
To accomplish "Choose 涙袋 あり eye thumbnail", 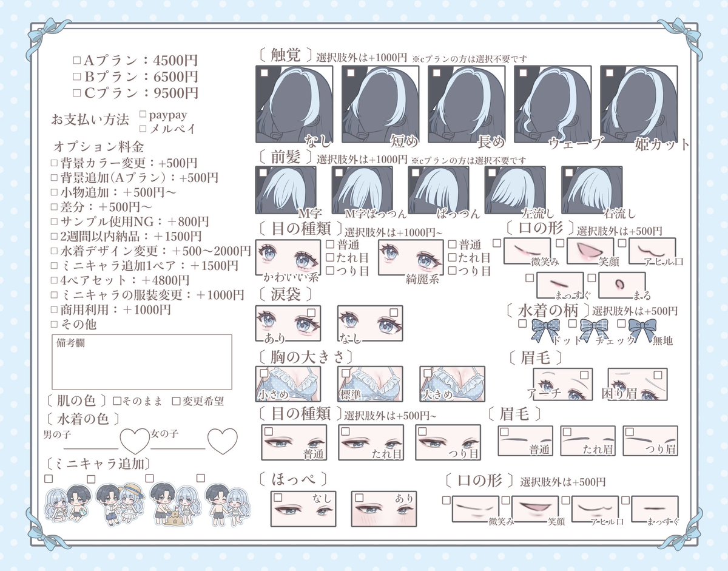I will point(288,324).
